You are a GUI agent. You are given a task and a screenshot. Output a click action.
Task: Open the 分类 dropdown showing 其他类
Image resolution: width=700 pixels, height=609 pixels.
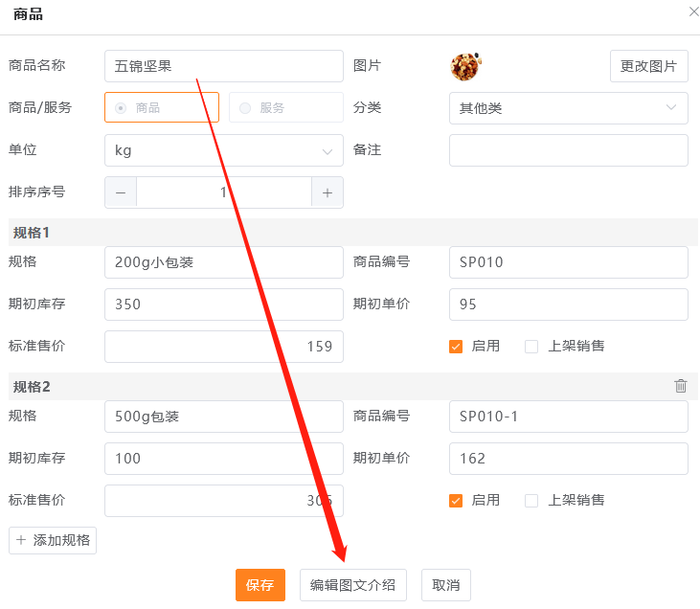pos(568,108)
